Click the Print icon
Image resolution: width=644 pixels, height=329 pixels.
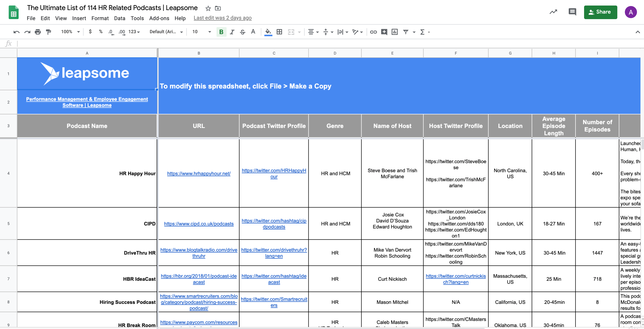(x=38, y=32)
